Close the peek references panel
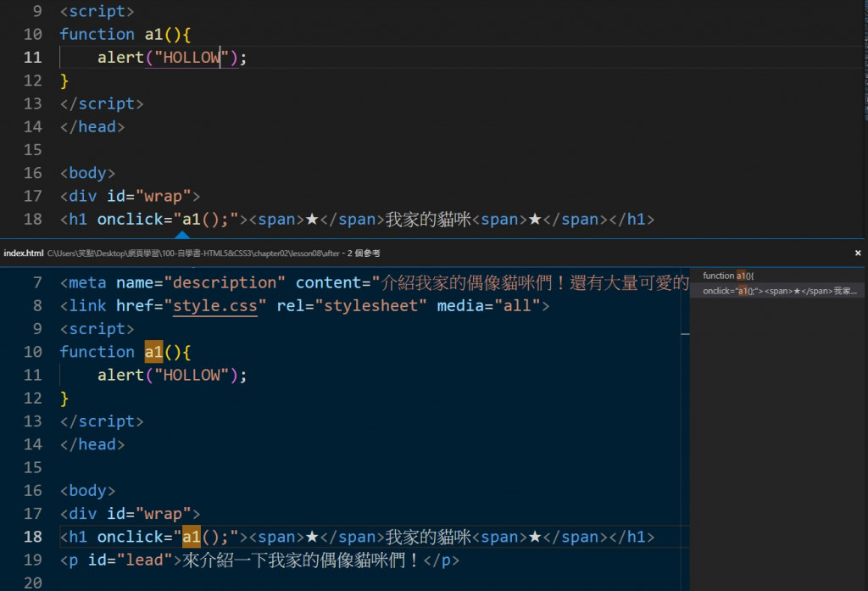Screen dimensions: 868x591 tap(858, 254)
